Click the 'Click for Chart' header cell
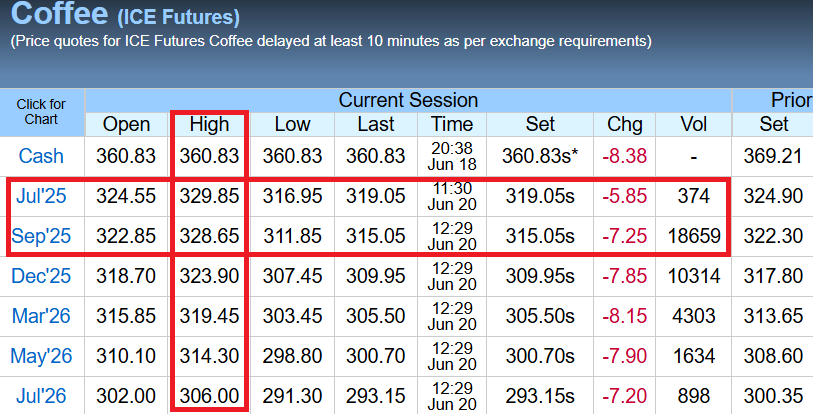Screen dimensions: 813x414 pyautogui.click(x=41, y=112)
